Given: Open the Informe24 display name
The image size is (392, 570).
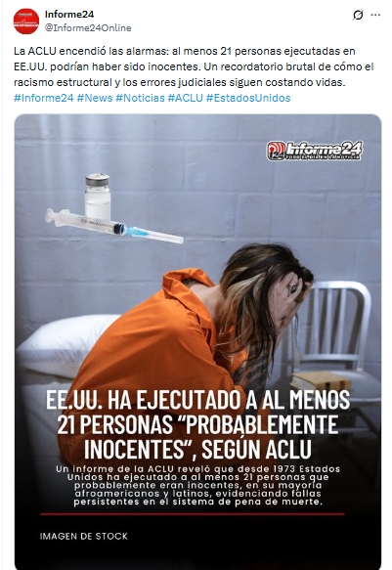Looking at the screenshot, I should click(x=69, y=15).
